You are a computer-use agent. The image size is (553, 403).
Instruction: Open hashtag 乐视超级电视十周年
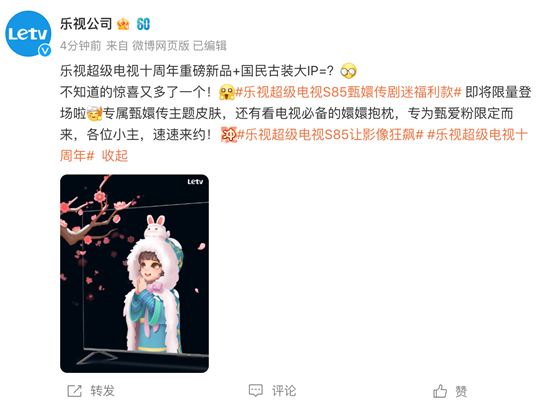[294, 145]
